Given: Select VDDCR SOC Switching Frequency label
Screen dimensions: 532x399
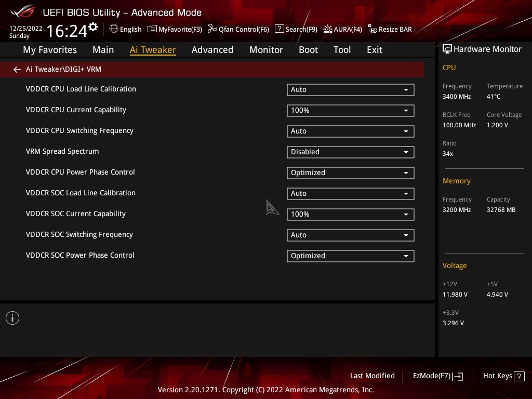Looking at the screenshot, I should [79, 234].
